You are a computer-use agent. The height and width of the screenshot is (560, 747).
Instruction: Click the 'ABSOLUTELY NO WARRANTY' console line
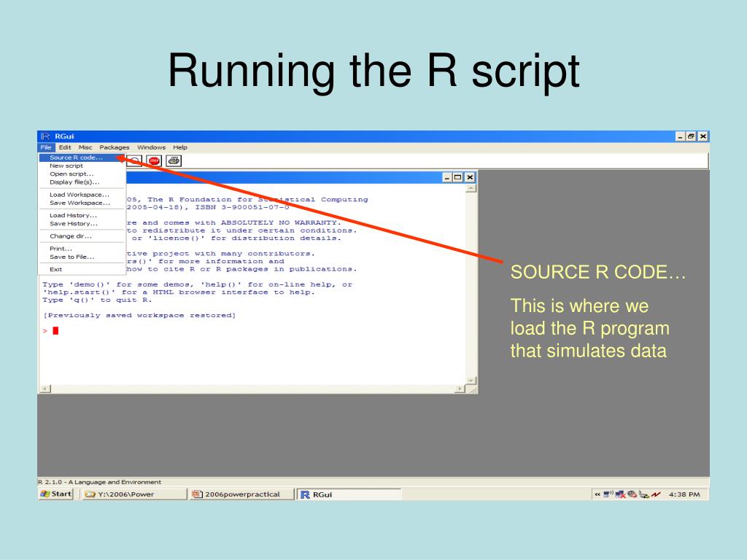pyautogui.click(x=234, y=222)
